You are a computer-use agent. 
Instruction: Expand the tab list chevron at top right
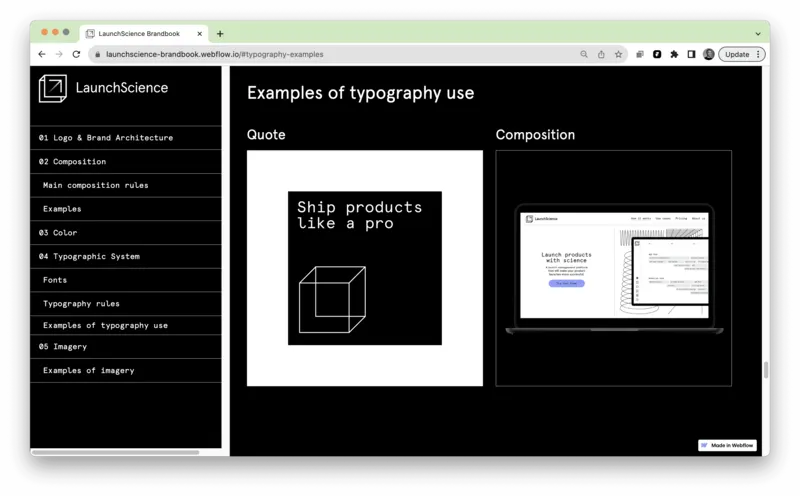(x=758, y=34)
